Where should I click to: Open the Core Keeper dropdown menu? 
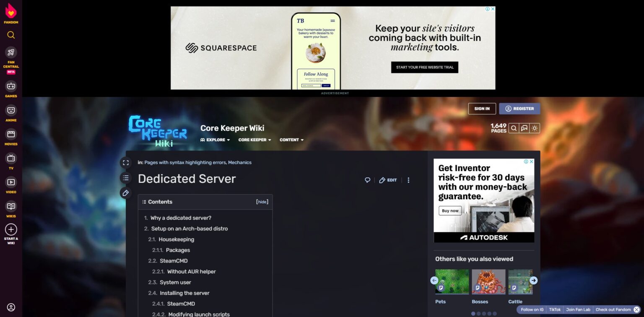coord(254,140)
